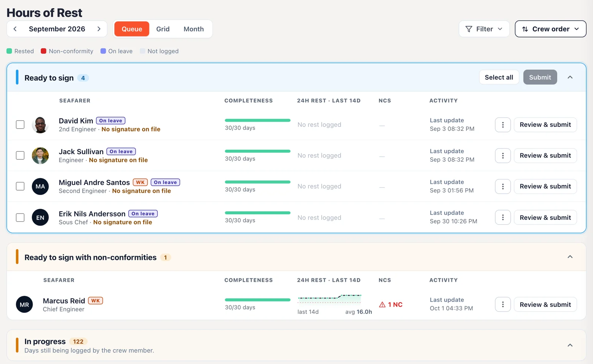
Task: Click David Kim's avatar photo
Action: coord(40,125)
